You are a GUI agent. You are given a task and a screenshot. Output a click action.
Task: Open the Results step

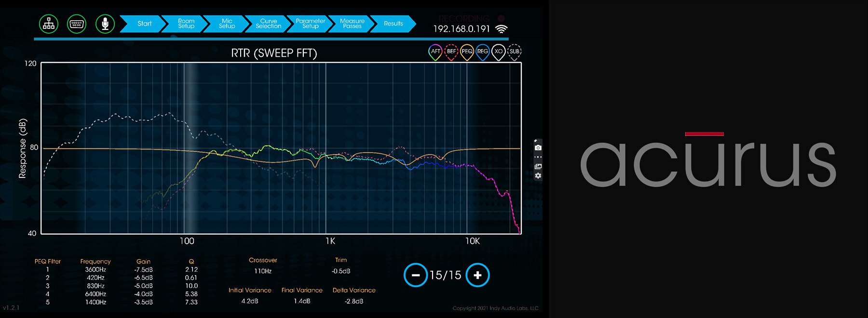tap(393, 24)
